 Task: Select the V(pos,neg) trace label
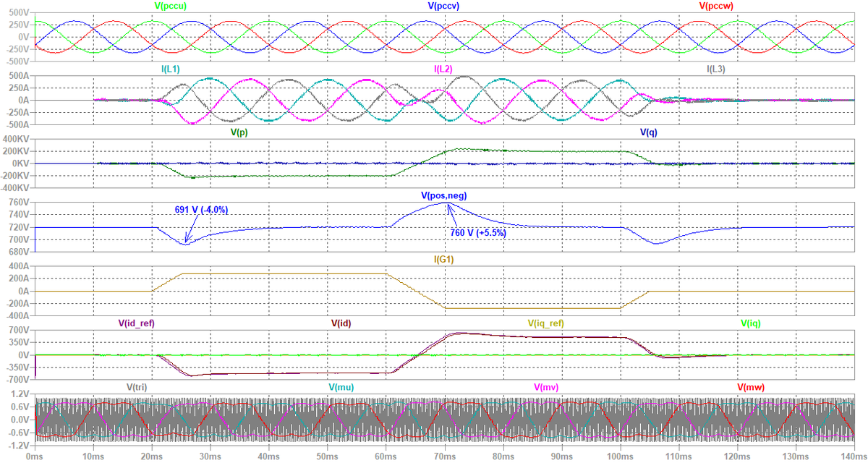pos(444,196)
